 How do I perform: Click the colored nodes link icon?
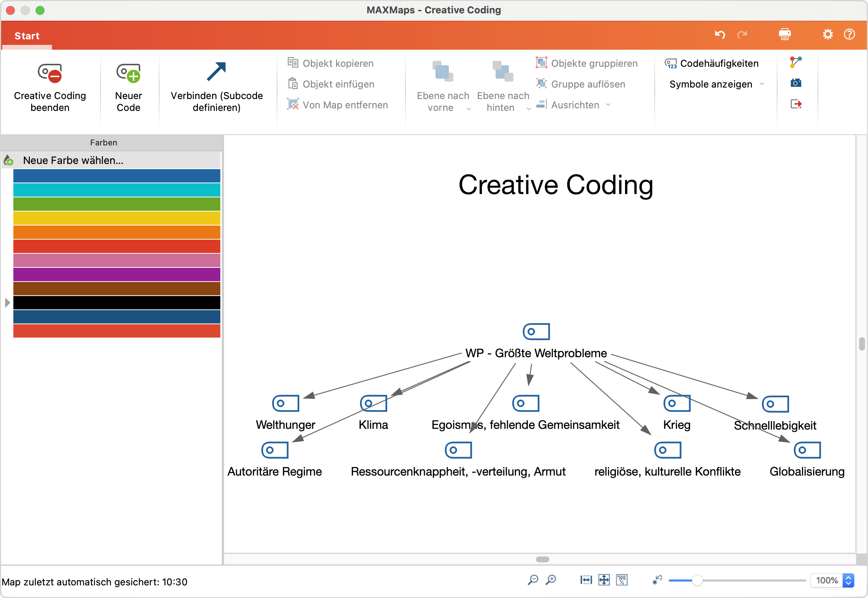click(x=796, y=63)
